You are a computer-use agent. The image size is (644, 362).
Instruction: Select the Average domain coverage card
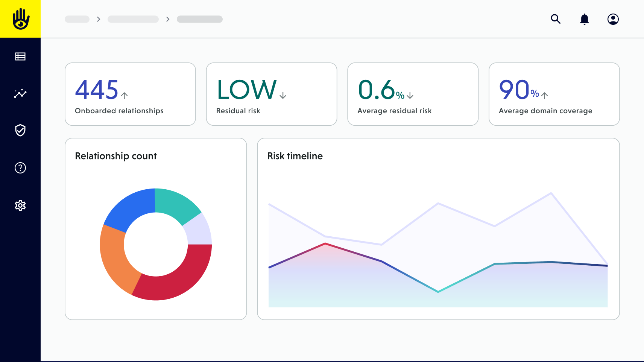click(554, 94)
